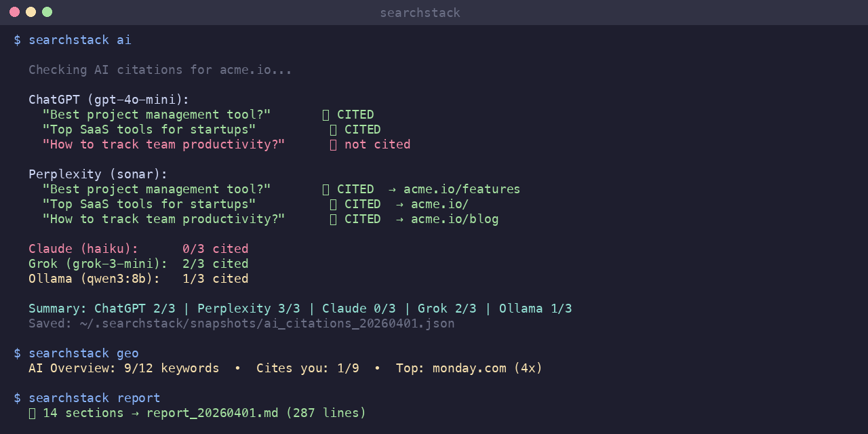Image resolution: width=868 pixels, height=434 pixels.
Task: Click the acme.io/ homepage link
Action: (439, 203)
